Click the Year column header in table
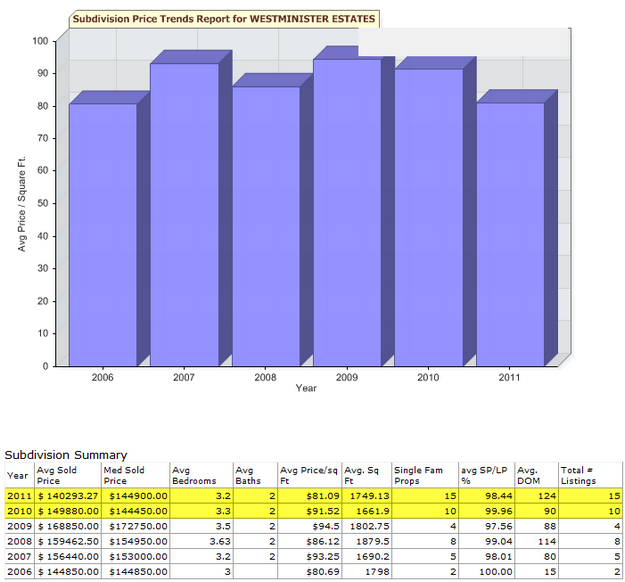Screen dimensions: 625x582 pos(20,475)
